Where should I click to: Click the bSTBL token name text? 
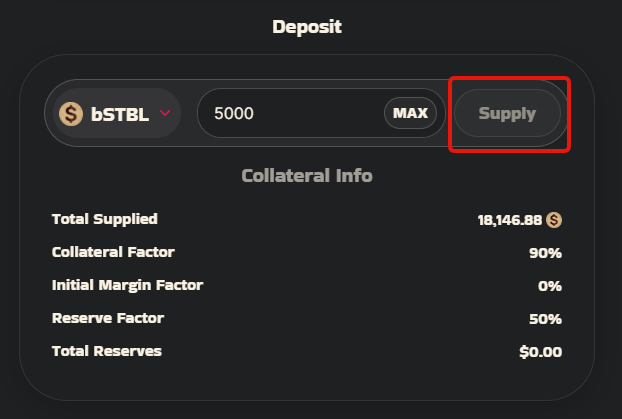(120, 114)
